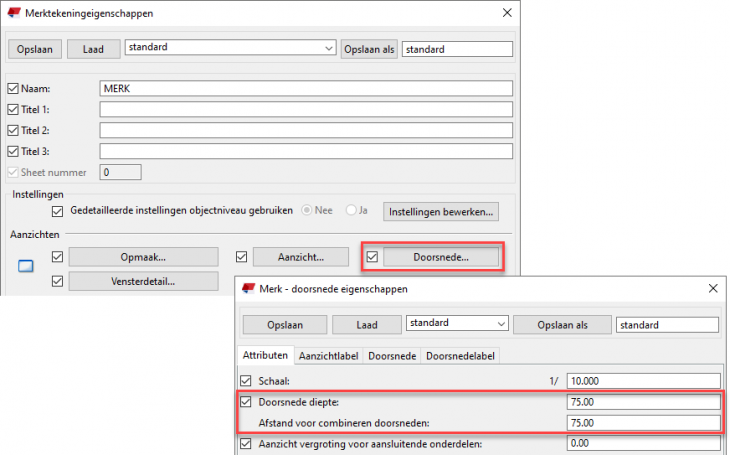Viewport: 730px width, 455px height.
Task: Open the Vensterdetail... settings button
Action: coord(143,281)
